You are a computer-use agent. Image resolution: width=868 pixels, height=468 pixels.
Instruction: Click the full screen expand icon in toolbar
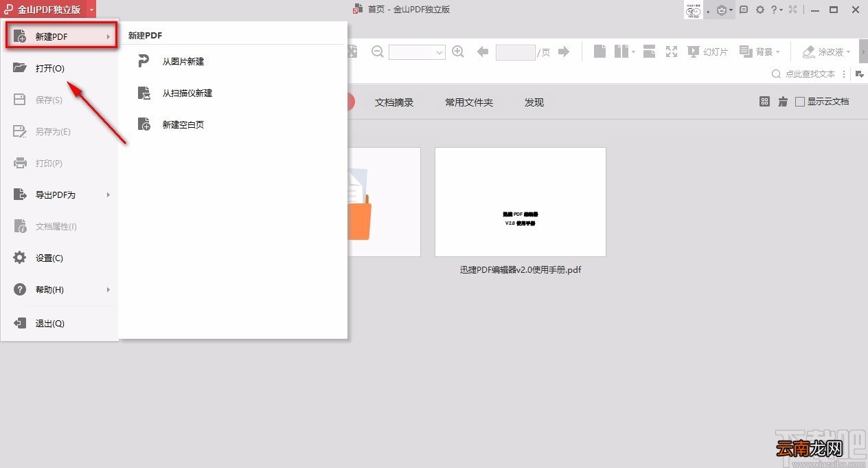tap(672, 52)
